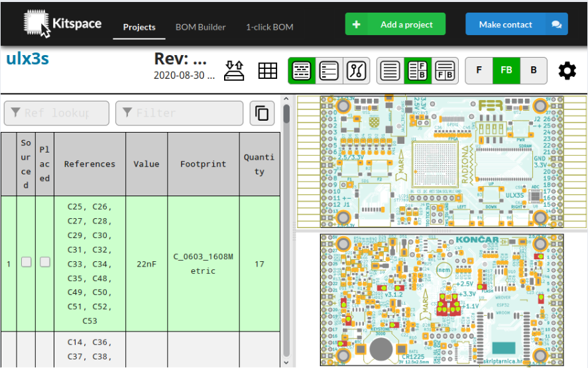The height and width of the screenshot is (368, 588).
Task: Open the BOM table grid icon
Action: tap(268, 70)
